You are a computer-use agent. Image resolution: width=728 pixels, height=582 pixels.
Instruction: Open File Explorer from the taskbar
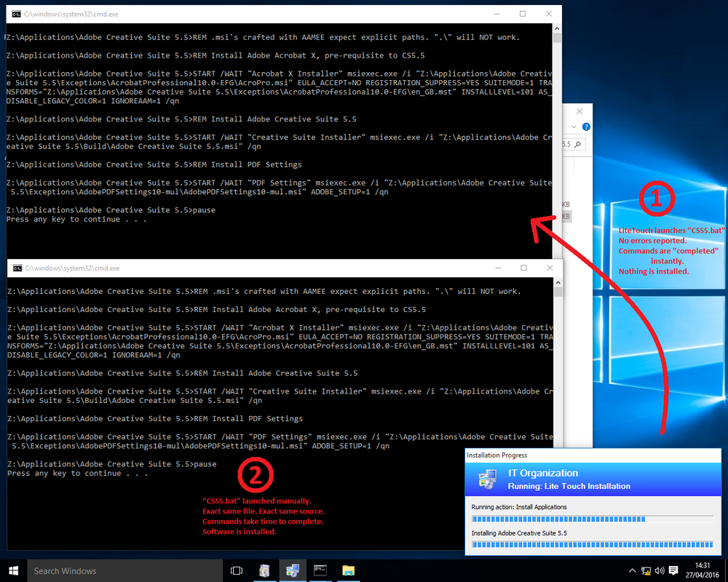click(348, 571)
